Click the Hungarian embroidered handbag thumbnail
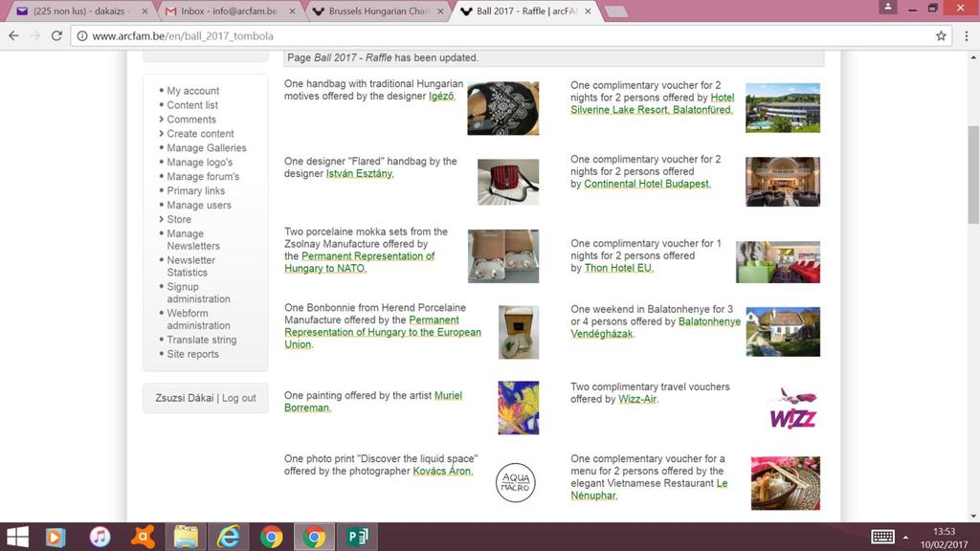This screenshot has height=551, width=980. (503, 108)
